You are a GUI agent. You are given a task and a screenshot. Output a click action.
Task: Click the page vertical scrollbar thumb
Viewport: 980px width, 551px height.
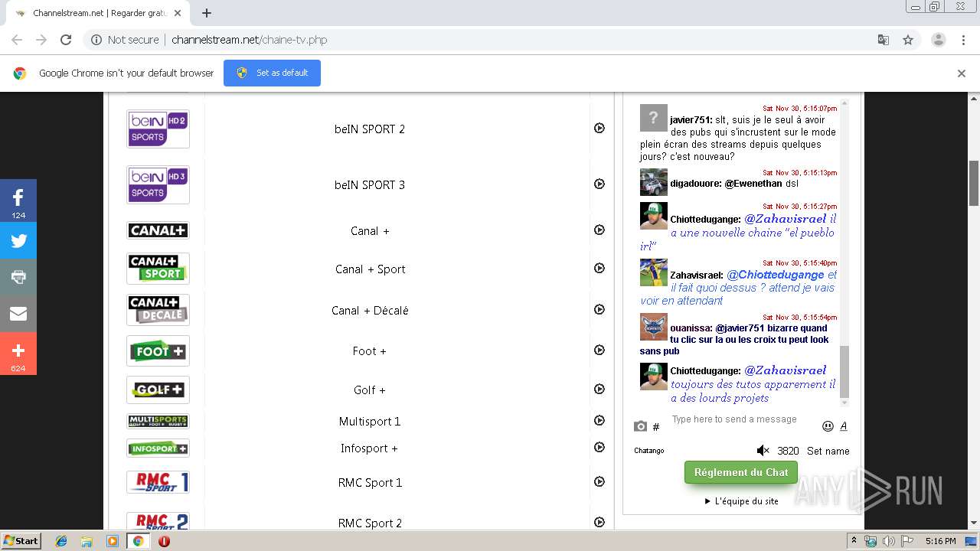(974, 182)
